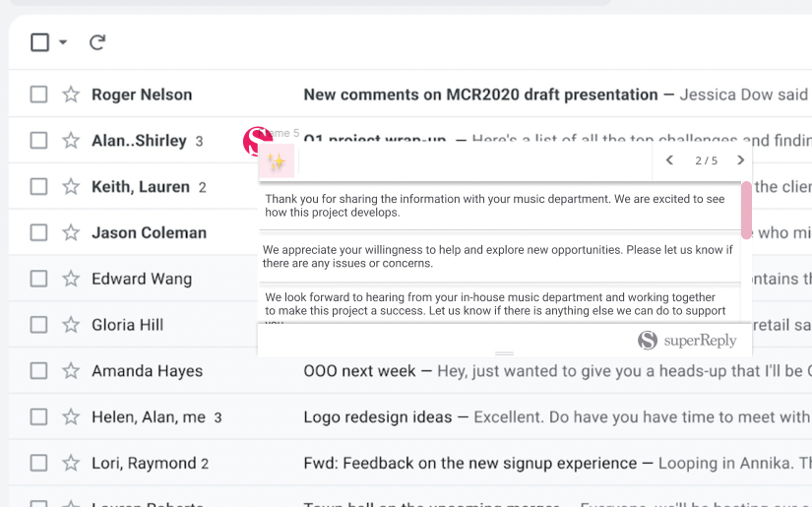The image size is (812, 507).
Task: Refresh the inbox list
Action: point(97,42)
